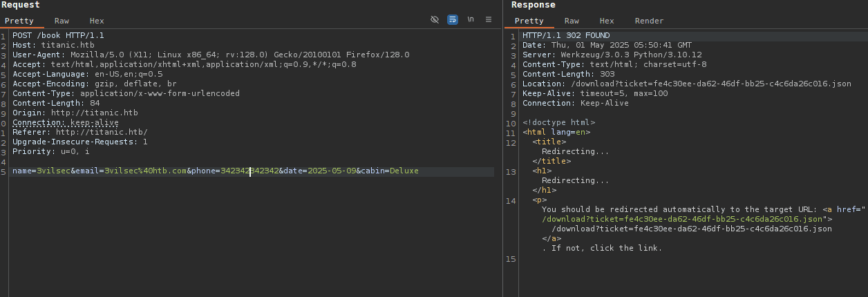The image size is (868, 297).
Task: Click the email parameter value in body
Action: [146, 171]
